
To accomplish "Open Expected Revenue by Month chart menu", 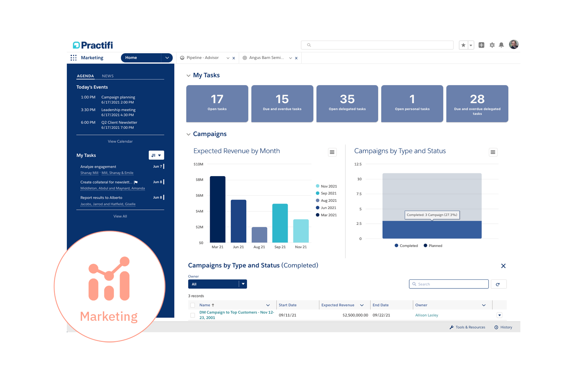I will coord(332,152).
